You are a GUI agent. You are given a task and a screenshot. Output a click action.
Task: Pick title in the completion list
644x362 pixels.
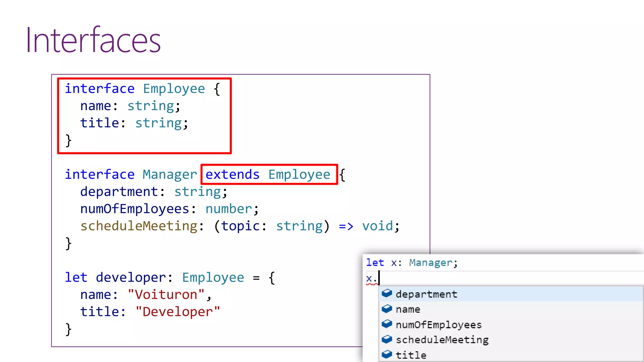point(511,355)
